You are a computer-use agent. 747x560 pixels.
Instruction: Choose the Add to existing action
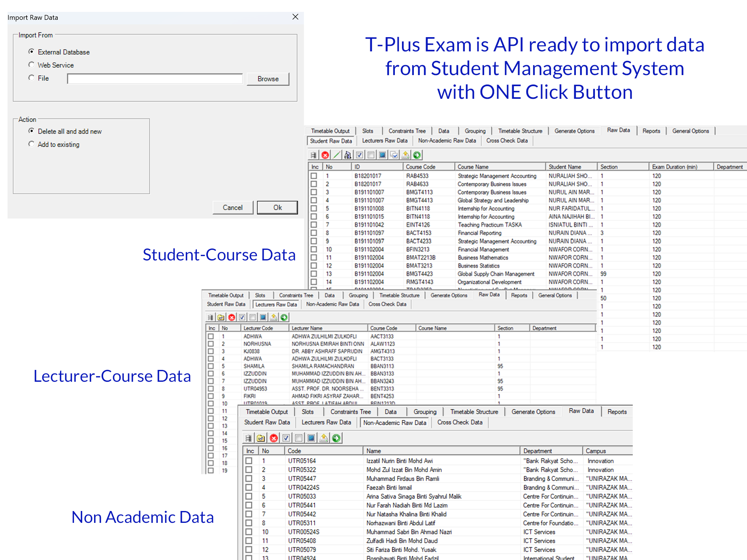[31, 144]
